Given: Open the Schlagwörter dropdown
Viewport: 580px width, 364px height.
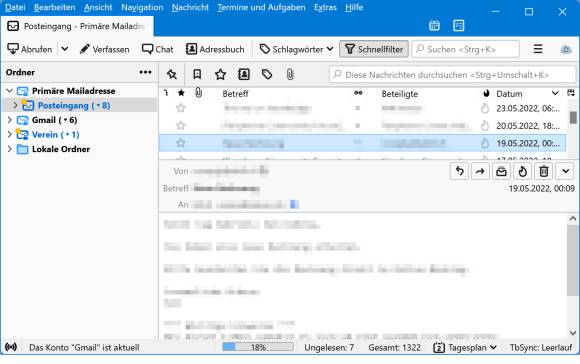Looking at the screenshot, I should click(x=296, y=49).
